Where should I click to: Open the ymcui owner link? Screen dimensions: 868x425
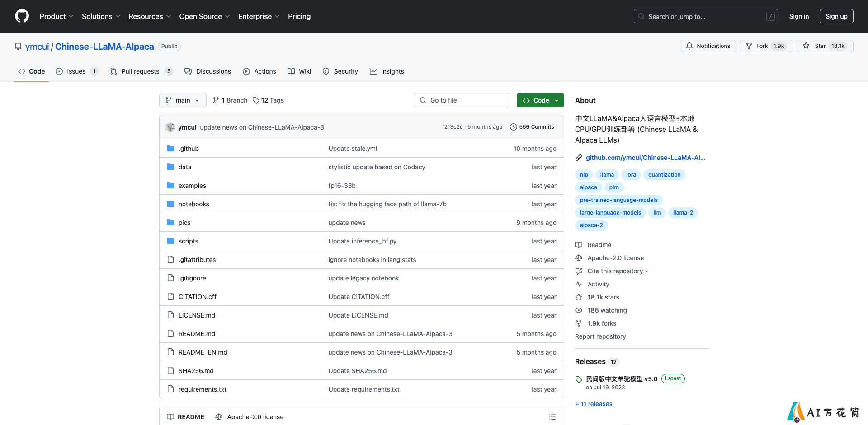(x=37, y=47)
